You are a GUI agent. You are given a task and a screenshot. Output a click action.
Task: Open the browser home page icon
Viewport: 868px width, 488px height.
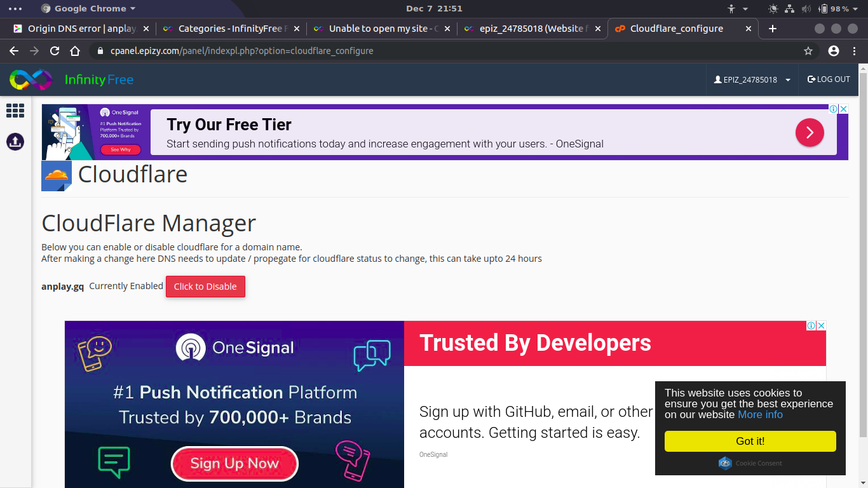tap(75, 51)
